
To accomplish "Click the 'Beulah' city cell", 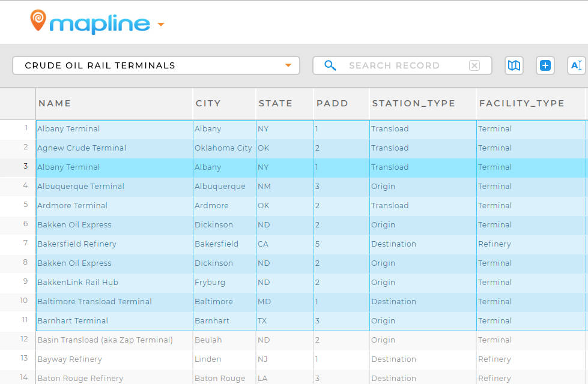I will click(x=224, y=340).
